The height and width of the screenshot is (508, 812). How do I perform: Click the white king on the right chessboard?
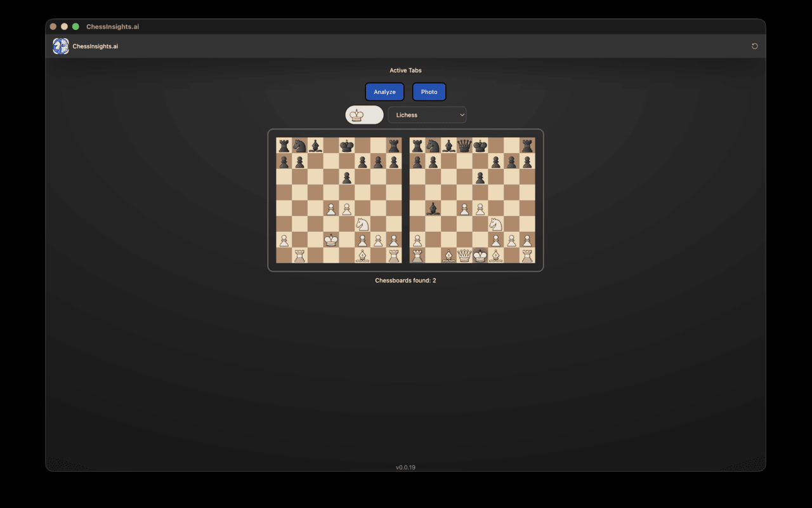click(x=480, y=255)
